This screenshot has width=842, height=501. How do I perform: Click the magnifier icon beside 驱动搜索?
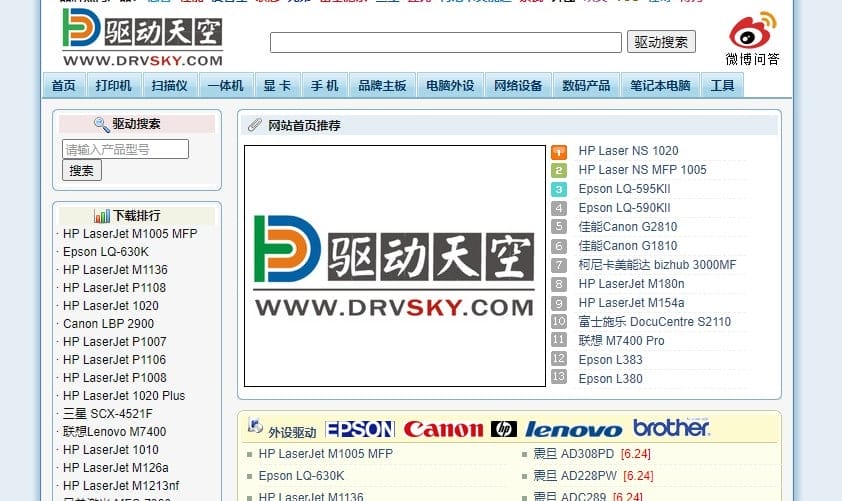coord(101,125)
